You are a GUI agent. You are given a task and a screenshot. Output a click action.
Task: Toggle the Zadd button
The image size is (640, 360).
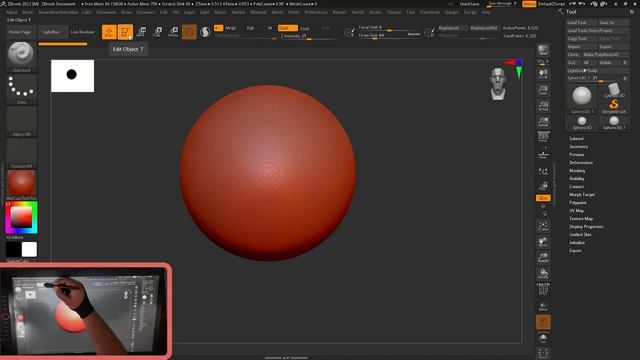click(287, 28)
